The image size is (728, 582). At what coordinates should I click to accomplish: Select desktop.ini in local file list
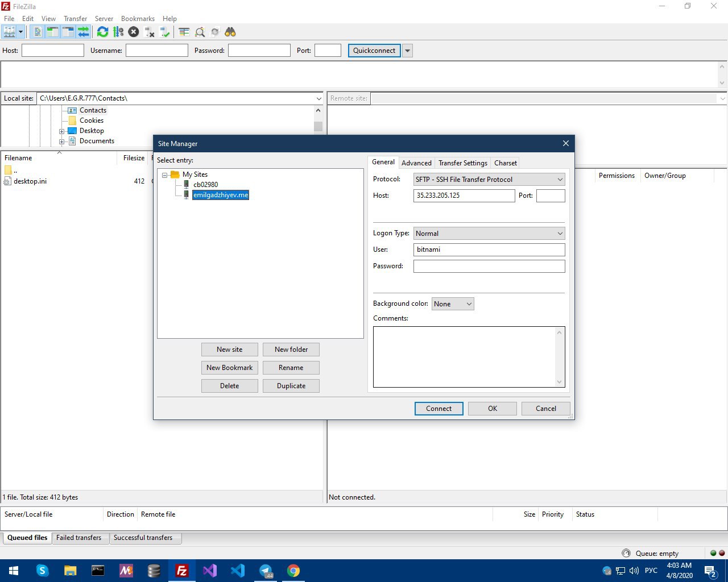coord(30,181)
